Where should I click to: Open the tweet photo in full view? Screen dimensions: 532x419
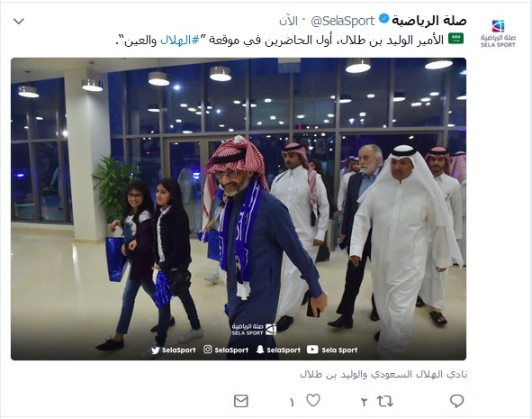click(x=239, y=209)
